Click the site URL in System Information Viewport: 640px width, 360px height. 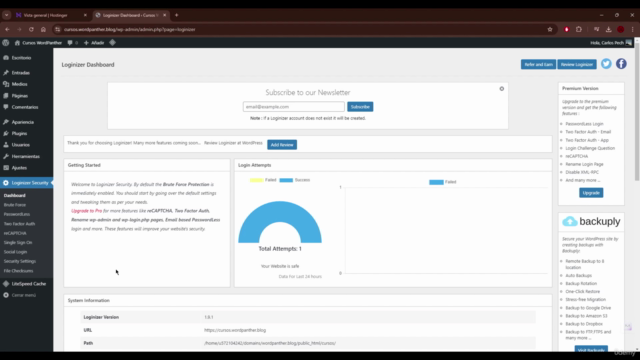point(235,330)
